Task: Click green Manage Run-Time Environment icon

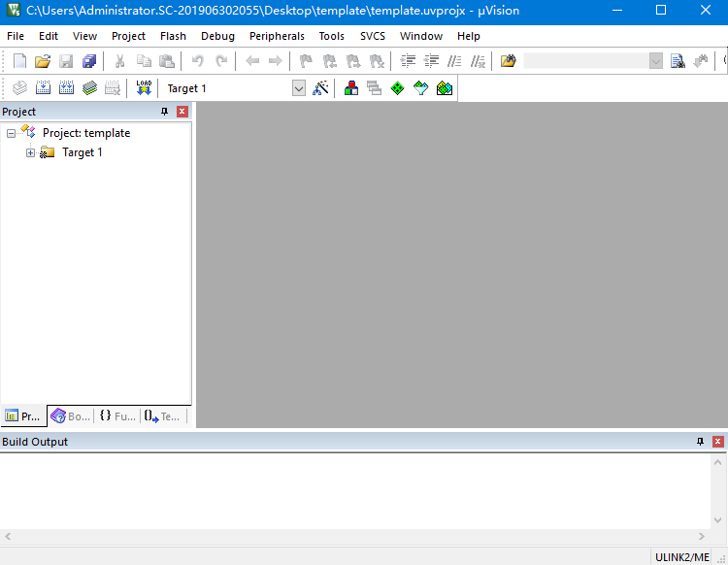Action: (x=397, y=87)
